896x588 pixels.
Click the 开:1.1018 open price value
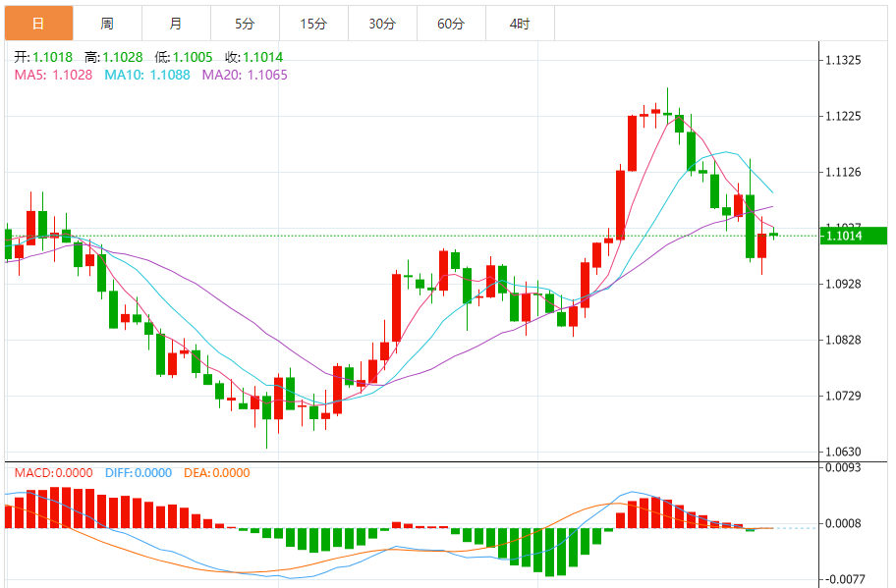[x=43, y=57]
